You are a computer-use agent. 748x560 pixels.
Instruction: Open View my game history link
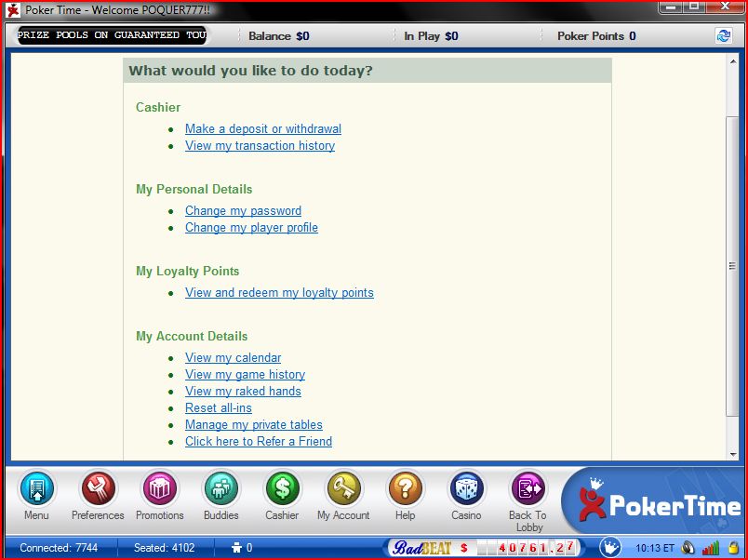246,375
